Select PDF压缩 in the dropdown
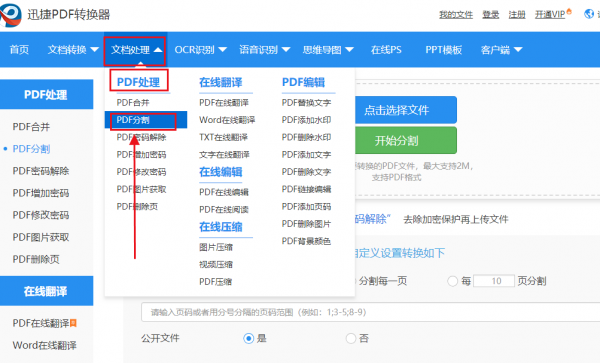The height and width of the screenshot is (363, 600). click(215, 282)
